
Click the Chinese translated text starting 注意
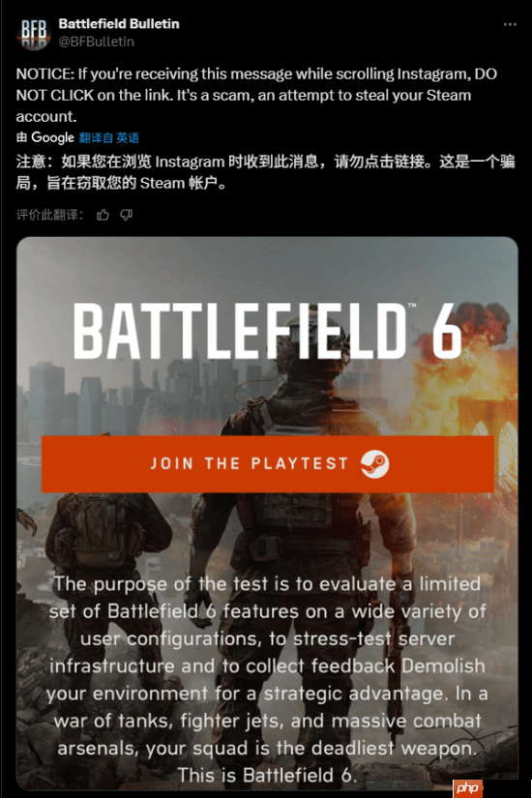pos(265,172)
